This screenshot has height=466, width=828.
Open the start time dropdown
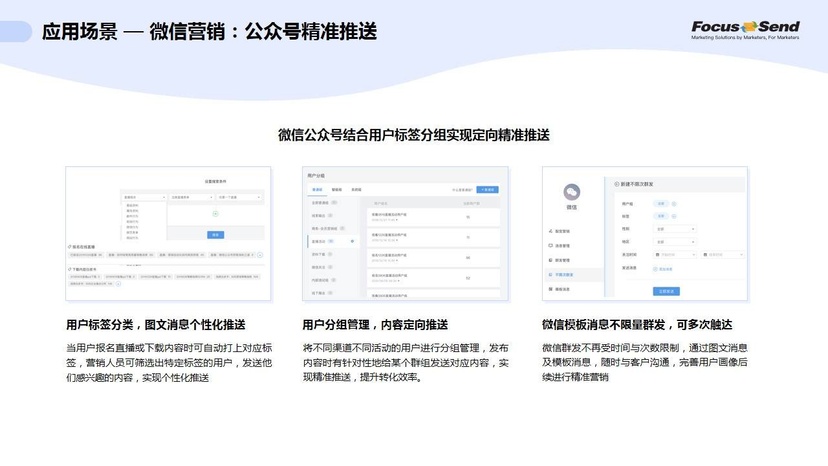click(675, 255)
